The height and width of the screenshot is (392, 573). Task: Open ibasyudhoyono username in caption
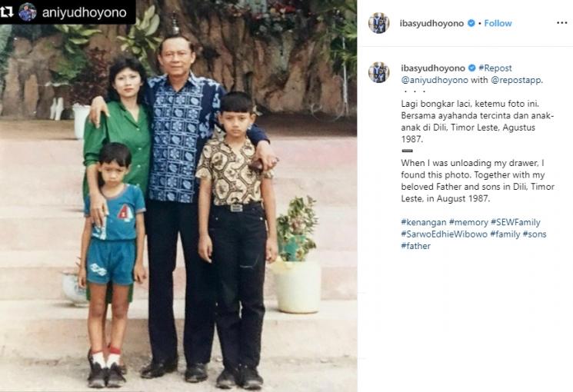coord(433,68)
